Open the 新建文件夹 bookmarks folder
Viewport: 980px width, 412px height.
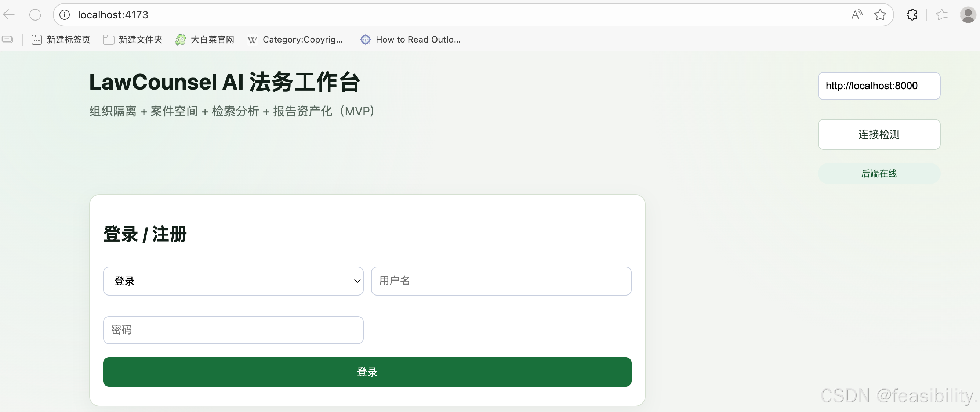[x=133, y=40]
